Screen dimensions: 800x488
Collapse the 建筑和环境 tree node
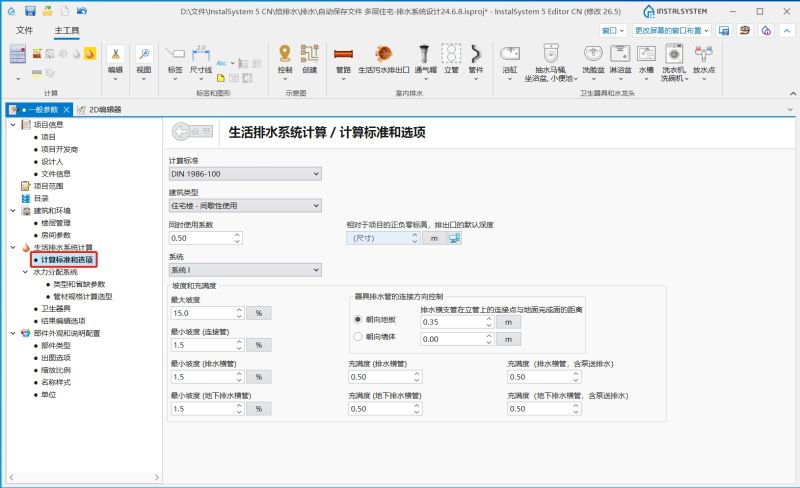point(13,210)
